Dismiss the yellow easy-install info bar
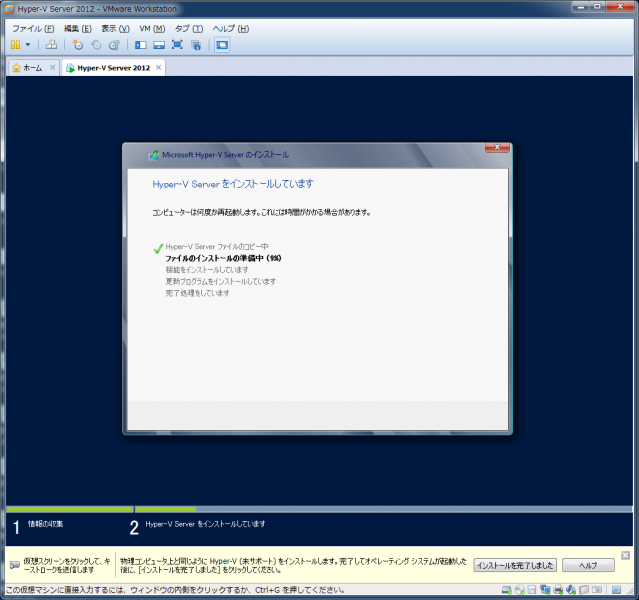 coord(626,555)
